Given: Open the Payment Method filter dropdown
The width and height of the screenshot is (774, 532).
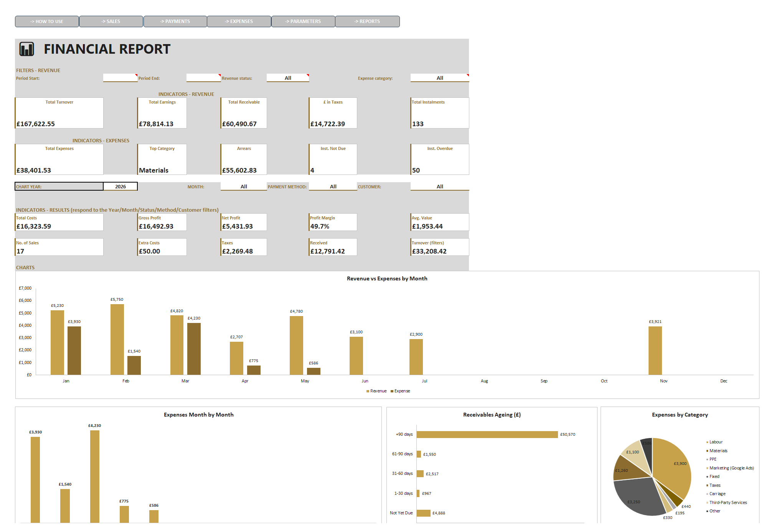Looking at the screenshot, I should [x=333, y=186].
